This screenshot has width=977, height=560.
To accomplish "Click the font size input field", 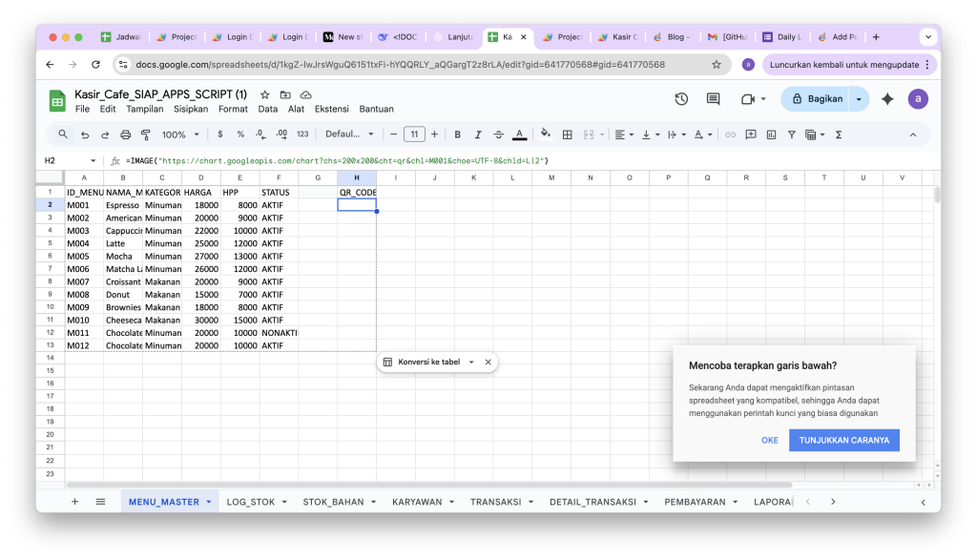I will [x=414, y=135].
